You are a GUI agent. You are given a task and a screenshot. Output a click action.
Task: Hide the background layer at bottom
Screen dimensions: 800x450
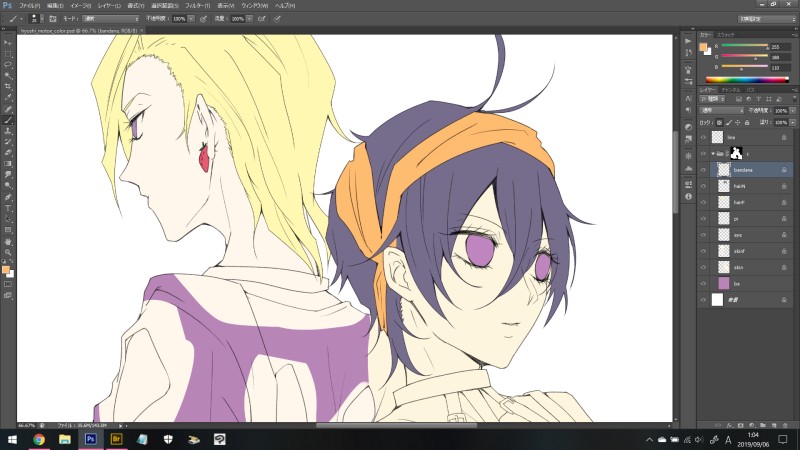[x=703, y=300]
